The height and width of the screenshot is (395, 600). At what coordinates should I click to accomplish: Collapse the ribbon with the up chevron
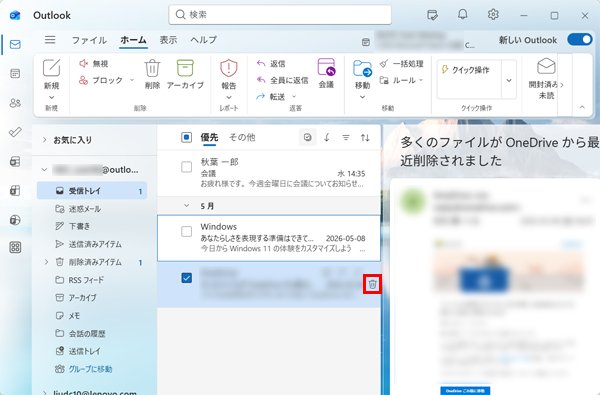(582, 107)
